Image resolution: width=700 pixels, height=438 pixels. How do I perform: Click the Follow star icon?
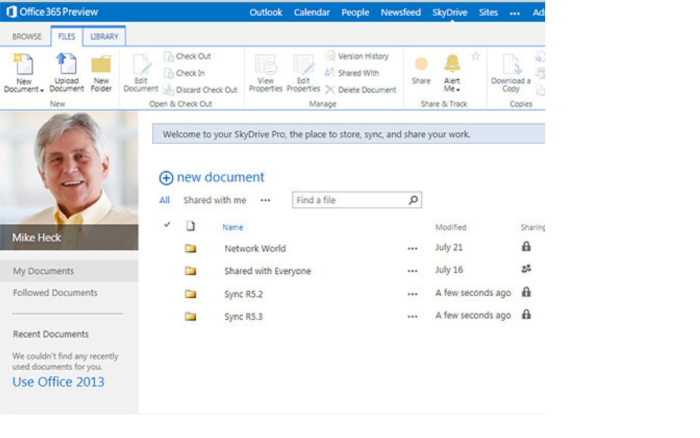pyautogui.click(x=475, y=56)
